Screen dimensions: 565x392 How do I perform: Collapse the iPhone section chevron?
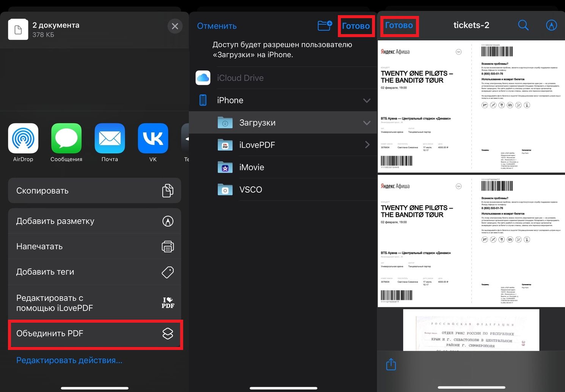(367, 100)
